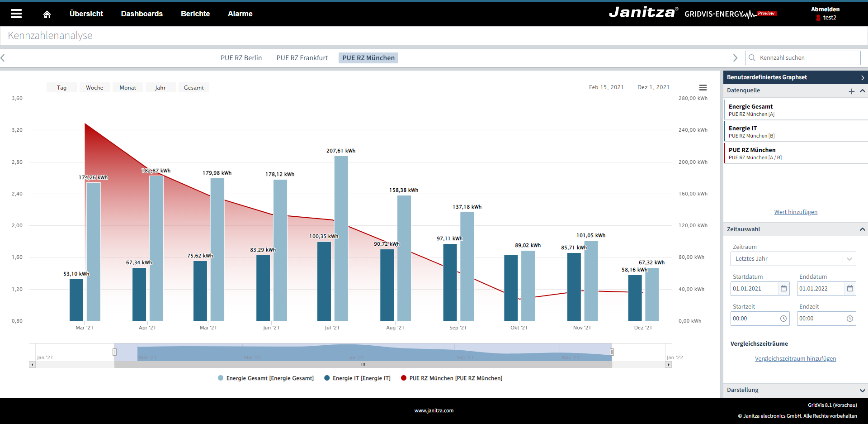The image size is (868, 424).
Task: Open the Endzeit clock picker
Action: [850, 319]
